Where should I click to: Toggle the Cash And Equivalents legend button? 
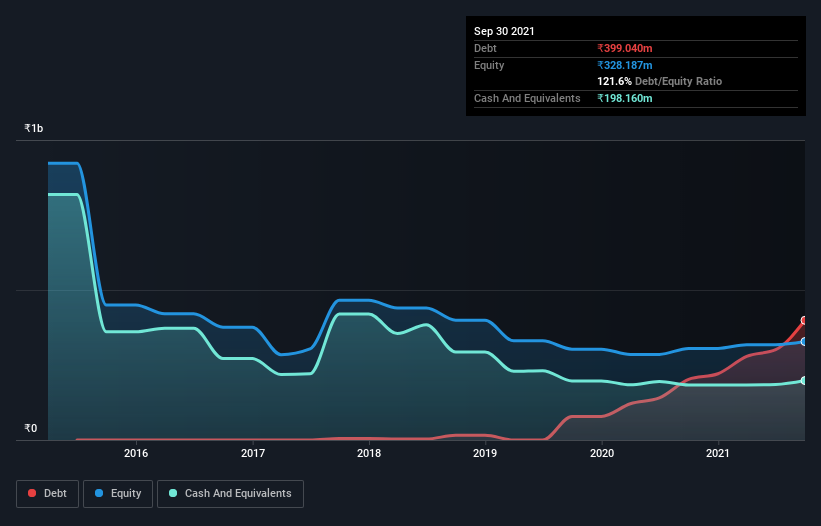230,494
